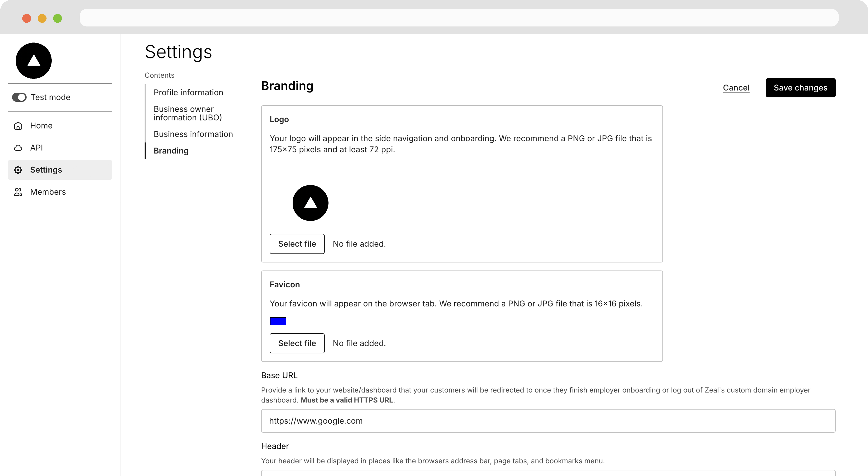Click the triangle logo icon in sidebar
868x476 pixels.
click(33, 60)
